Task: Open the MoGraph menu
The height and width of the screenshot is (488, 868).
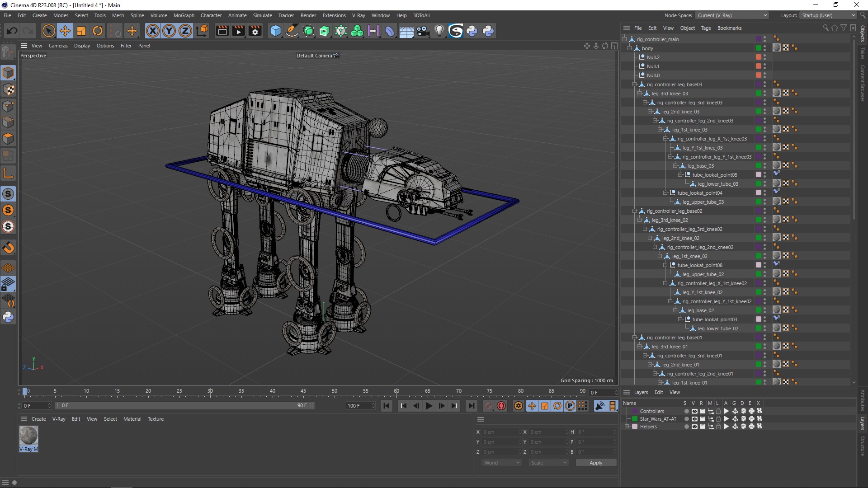Action: (184, 15)
